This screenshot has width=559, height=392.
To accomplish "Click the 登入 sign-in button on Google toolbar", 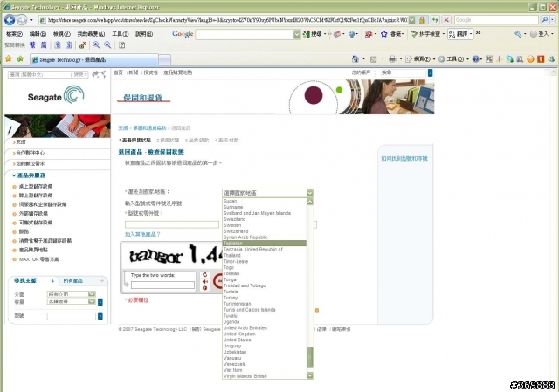I will tap(542, 34).
